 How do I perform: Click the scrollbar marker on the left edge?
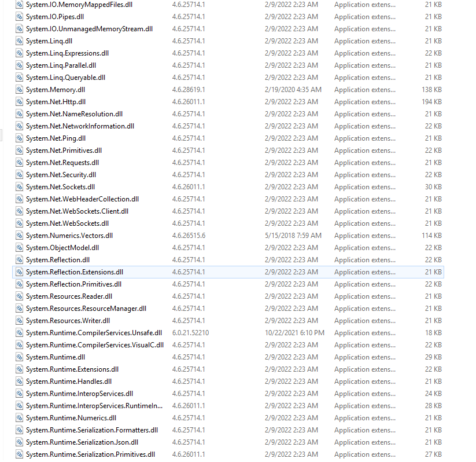(2, 135)
